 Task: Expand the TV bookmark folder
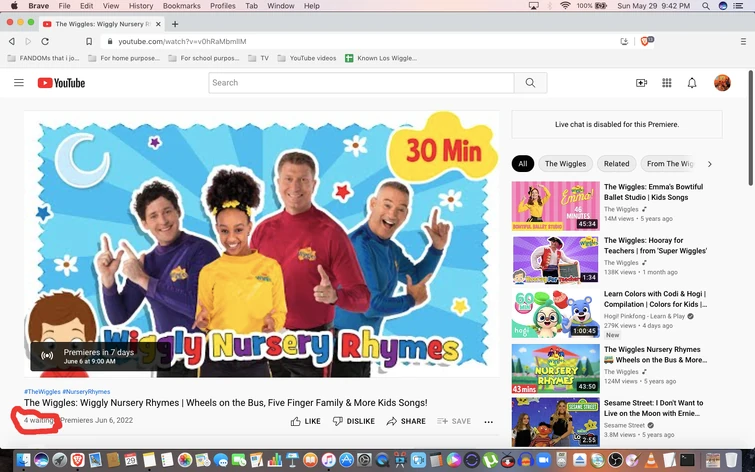click(259, 58)
